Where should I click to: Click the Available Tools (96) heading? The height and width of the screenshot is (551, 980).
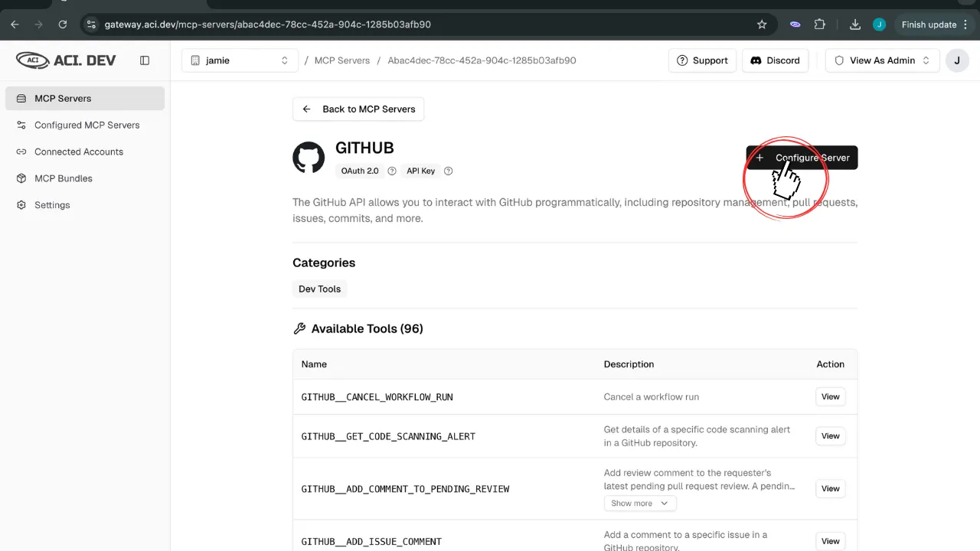367,328
